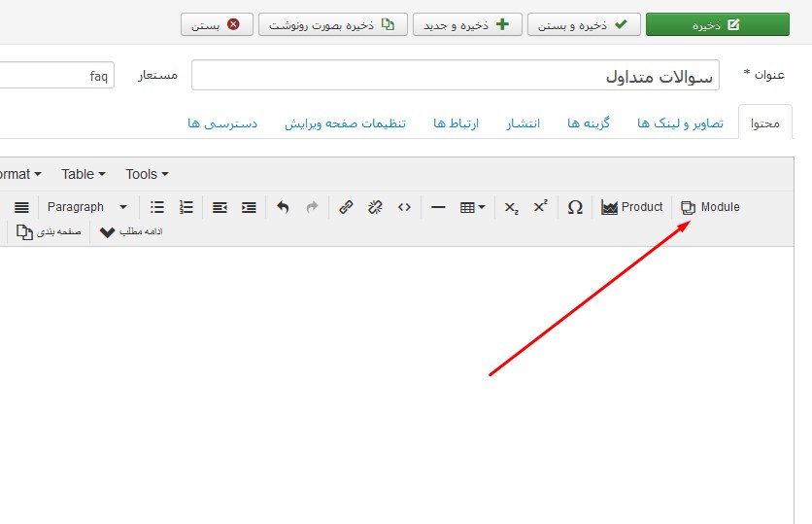Insert a horizontal line
Image resolution: width=812 pixels, height=524 pixels.
coord(438,207)
